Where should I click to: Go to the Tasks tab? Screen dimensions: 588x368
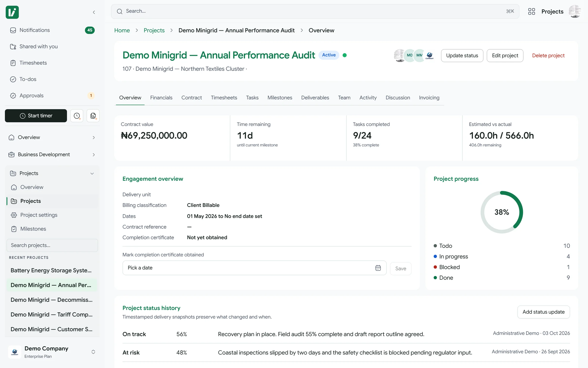point(252,98)
